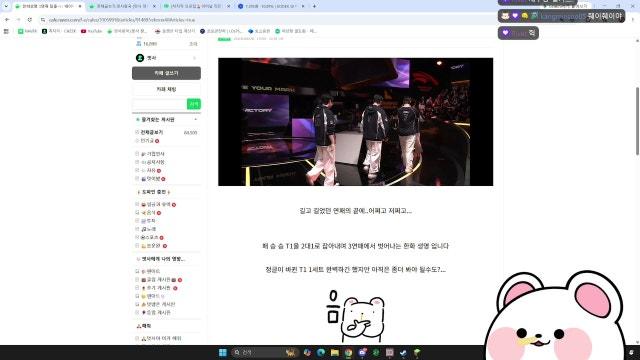
Task: Collapse the 즐겨찾는 게시판 favorites section arrow
Action: pos(196,120)
